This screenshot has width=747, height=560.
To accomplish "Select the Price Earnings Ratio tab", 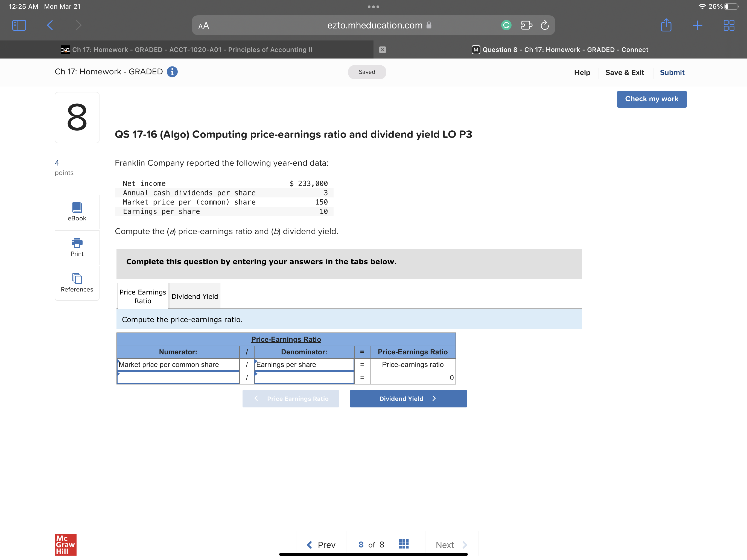I will [143, 296].
